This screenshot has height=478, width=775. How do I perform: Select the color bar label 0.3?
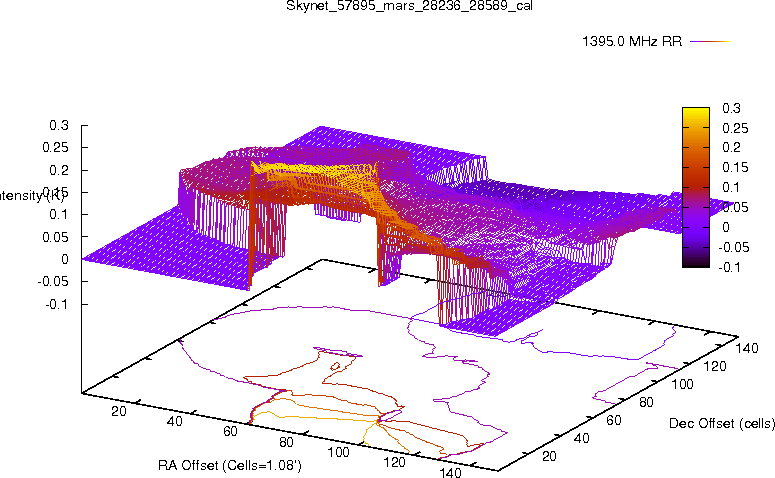tap(731, 108)
